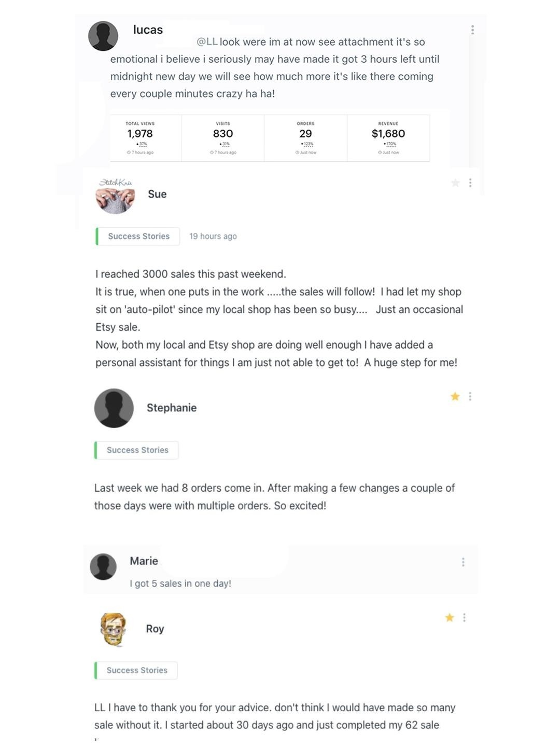Open the kebab menu on Roy's post
Viewport: 560px width, 747px height.
click(465, 617)
